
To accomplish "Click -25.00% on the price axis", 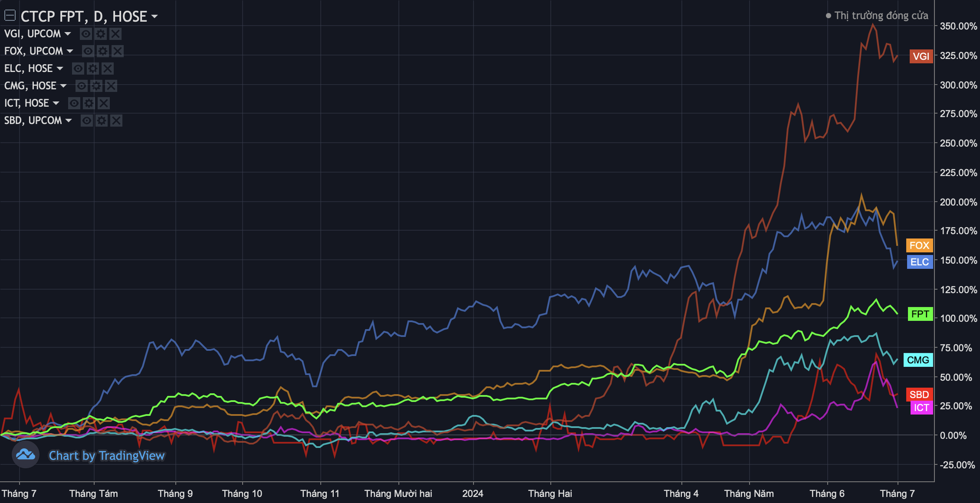I will [x=957, y=465].
